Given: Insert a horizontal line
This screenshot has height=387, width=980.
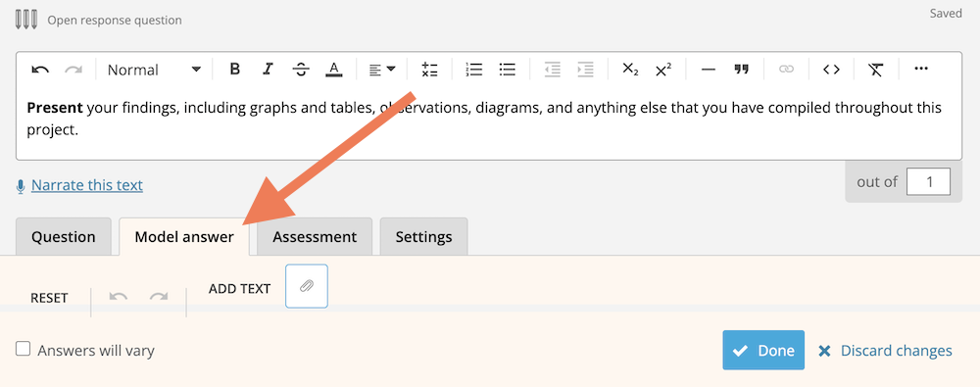Looking at the screenshot, I should click(709, 70).
